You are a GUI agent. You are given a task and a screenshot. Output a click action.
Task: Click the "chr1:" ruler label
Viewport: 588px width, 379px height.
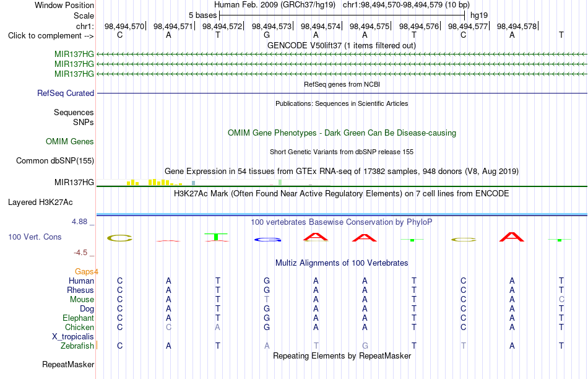(85, 26)
